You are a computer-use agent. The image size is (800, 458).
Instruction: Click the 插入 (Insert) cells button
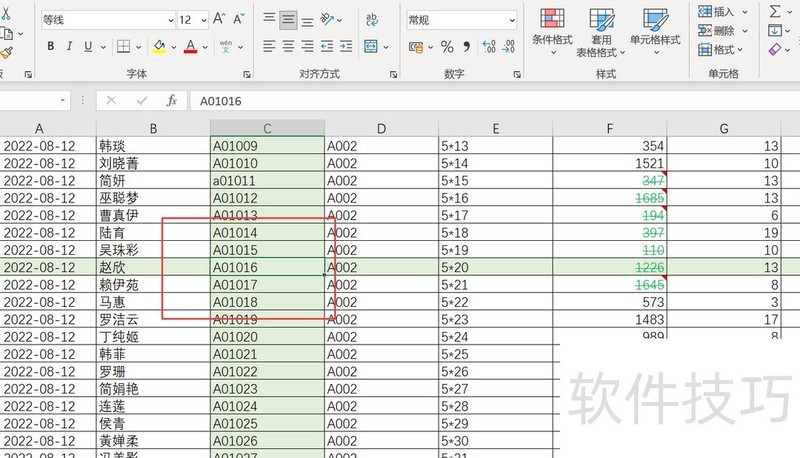pos(716,12)
